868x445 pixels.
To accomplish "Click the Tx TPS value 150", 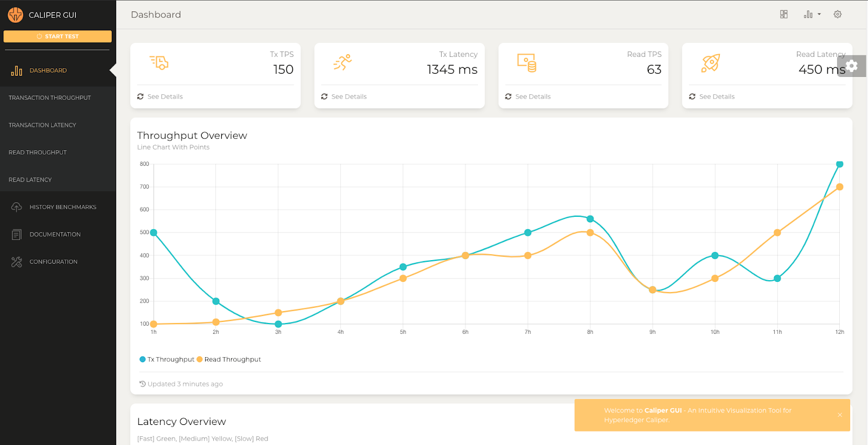I will point(283,69).
